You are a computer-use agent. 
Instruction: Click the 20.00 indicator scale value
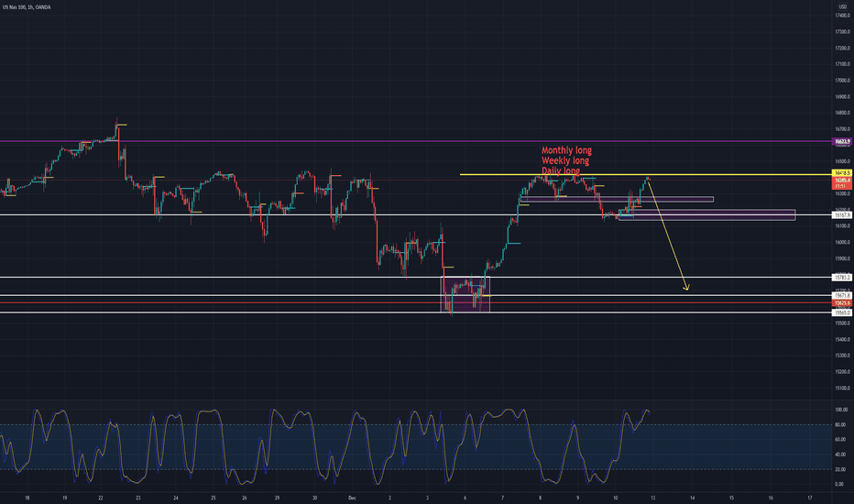[840, 469]
